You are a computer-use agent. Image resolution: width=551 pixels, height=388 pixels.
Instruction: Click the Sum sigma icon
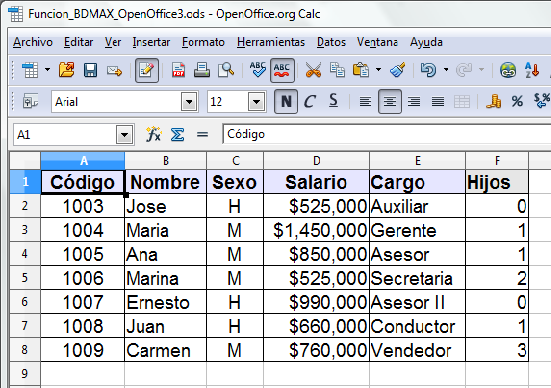177,134
